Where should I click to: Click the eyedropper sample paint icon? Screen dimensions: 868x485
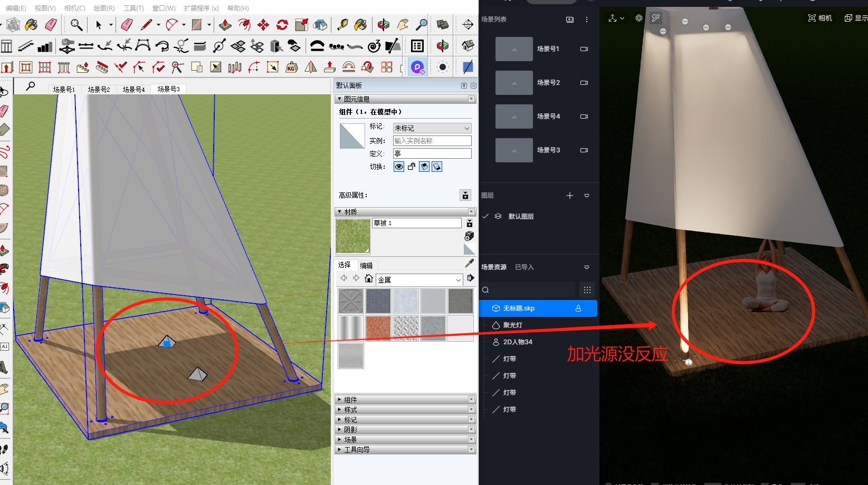coord(469,264)
